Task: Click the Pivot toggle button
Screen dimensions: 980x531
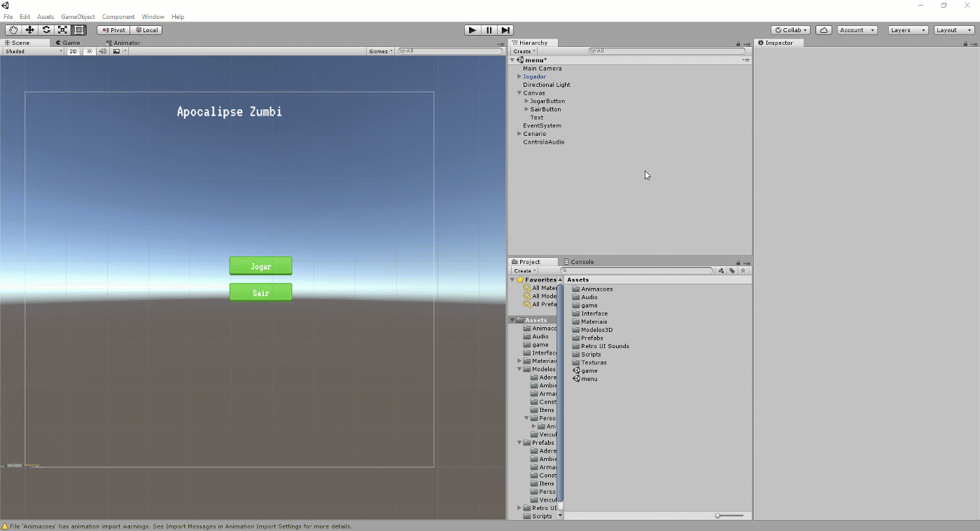Action: click(113, 30)
